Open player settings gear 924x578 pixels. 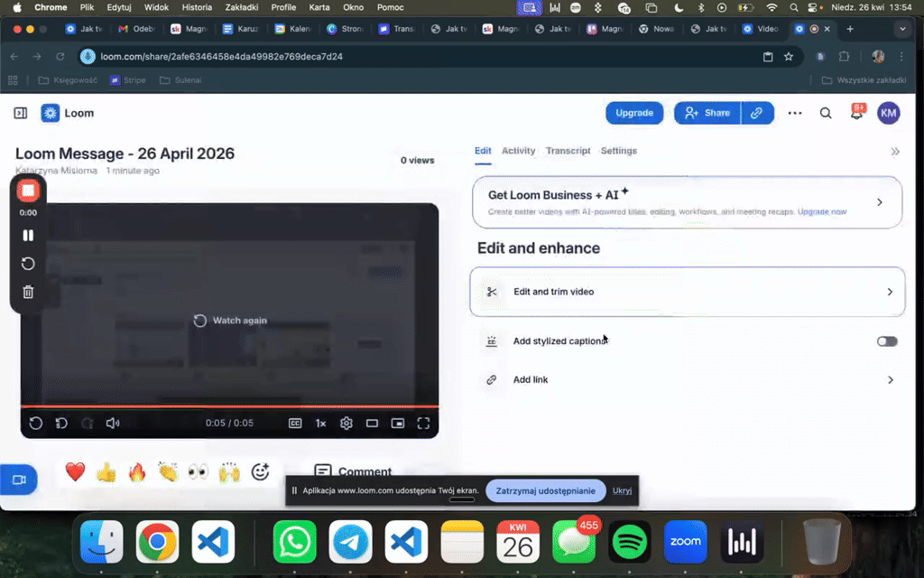point(346,423)
